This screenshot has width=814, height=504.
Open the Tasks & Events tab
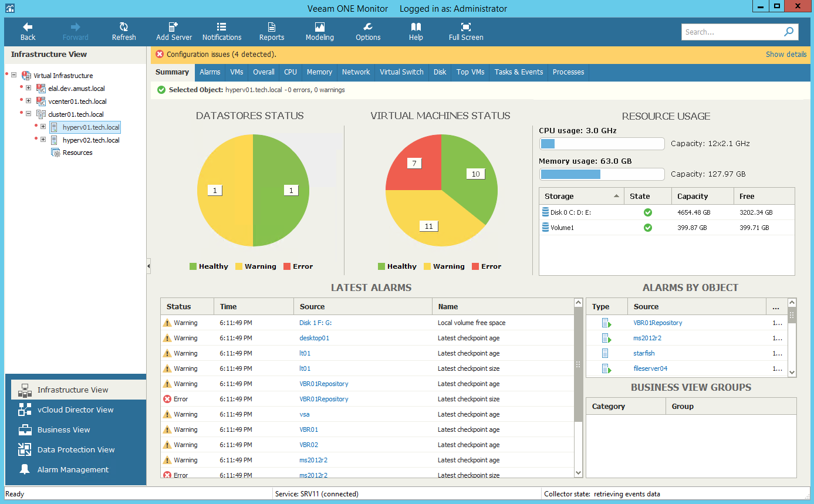pyautogui.click(x=518, y=72)
